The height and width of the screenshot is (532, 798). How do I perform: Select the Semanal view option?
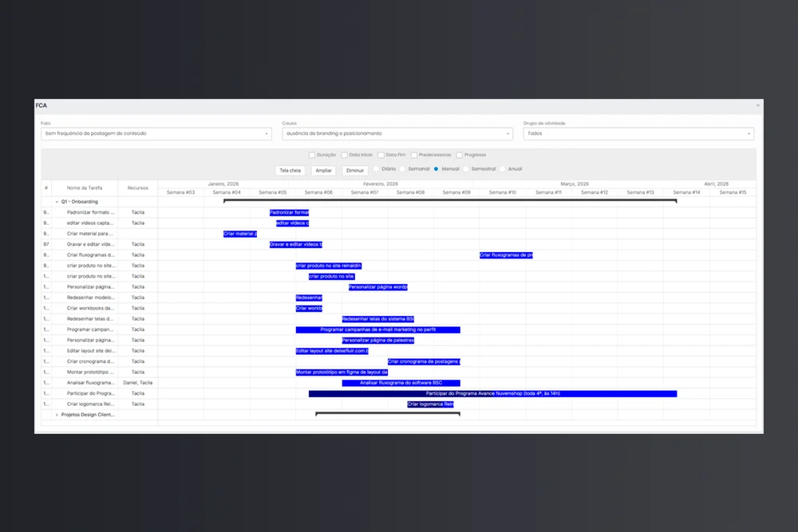point(401,169)
